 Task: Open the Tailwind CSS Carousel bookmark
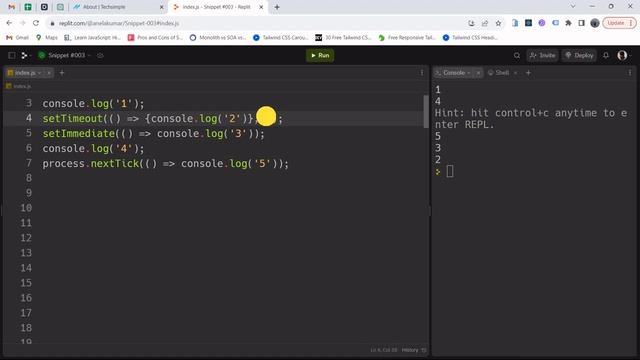[281, 38]
